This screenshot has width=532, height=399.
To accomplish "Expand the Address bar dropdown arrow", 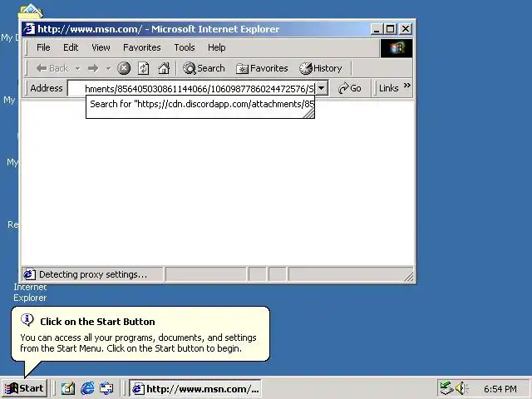I will [322, 89].
